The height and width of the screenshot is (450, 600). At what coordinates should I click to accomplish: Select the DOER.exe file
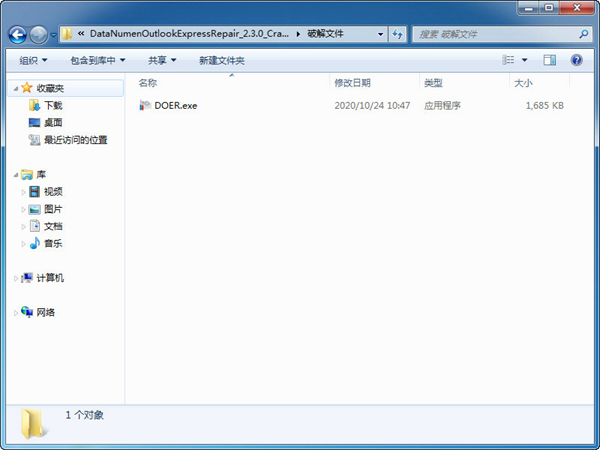[176, 106]
